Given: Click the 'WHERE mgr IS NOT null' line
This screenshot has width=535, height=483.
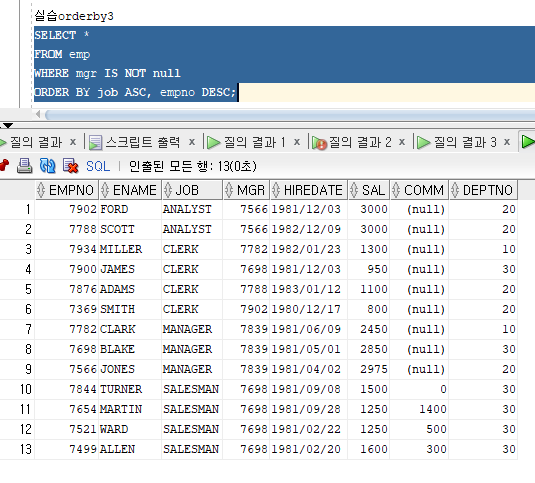Looking at the screenshot, I should tap(107, 73).
